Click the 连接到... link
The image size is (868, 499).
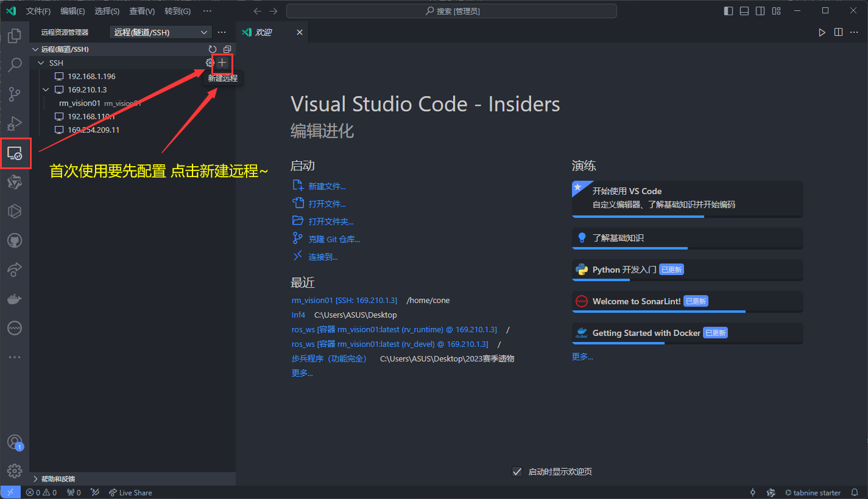323,257
